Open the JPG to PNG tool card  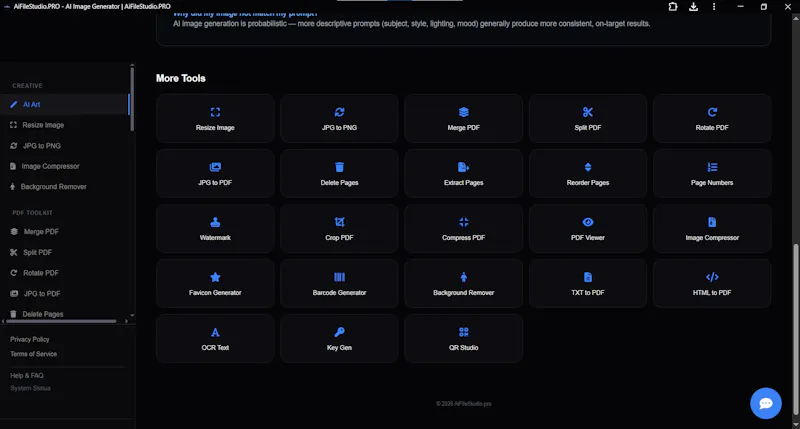click(x=339, y=118)
